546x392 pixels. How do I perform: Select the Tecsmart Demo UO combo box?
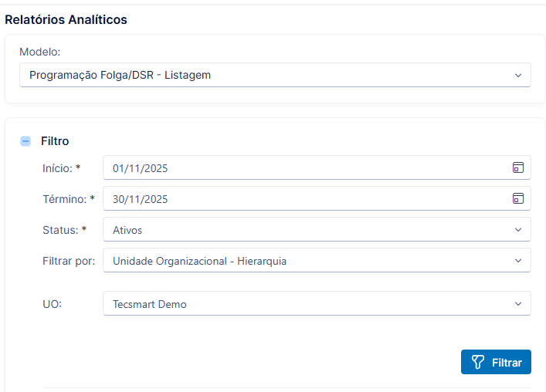[317, 304]
